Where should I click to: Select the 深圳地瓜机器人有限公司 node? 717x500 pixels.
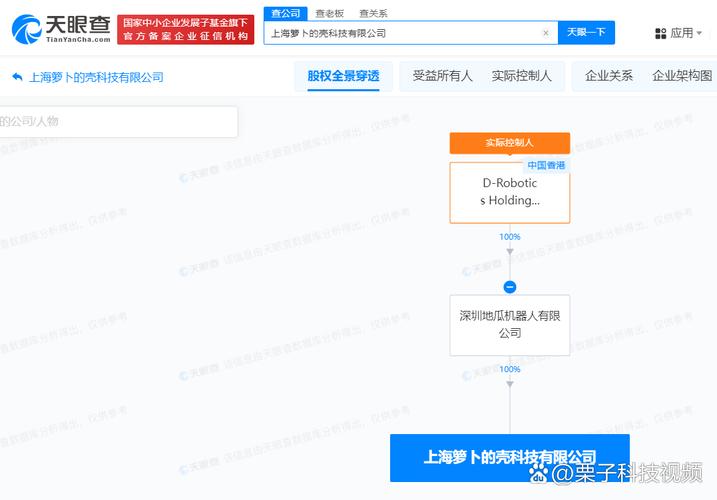point(510,325)
